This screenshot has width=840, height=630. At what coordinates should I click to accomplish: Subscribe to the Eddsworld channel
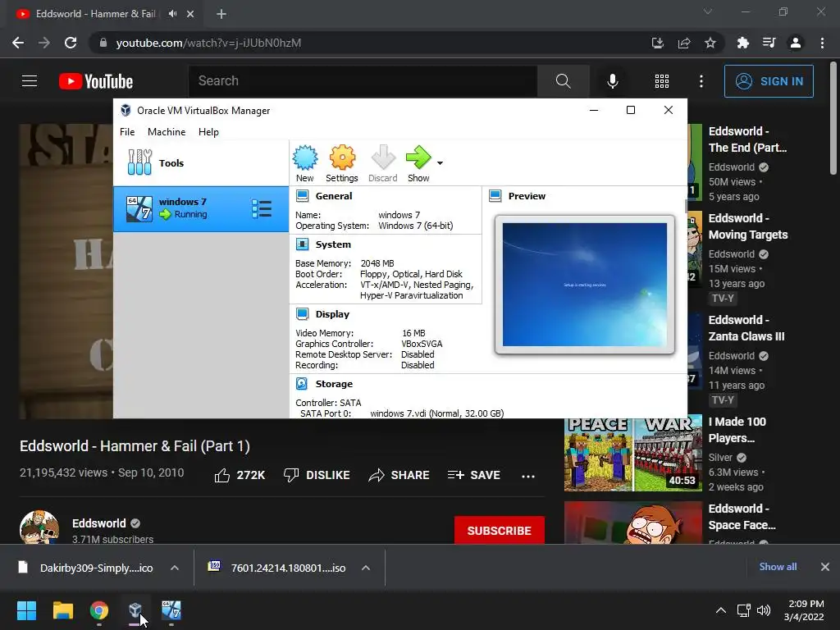pyautogui.click(x=500, y=531)
